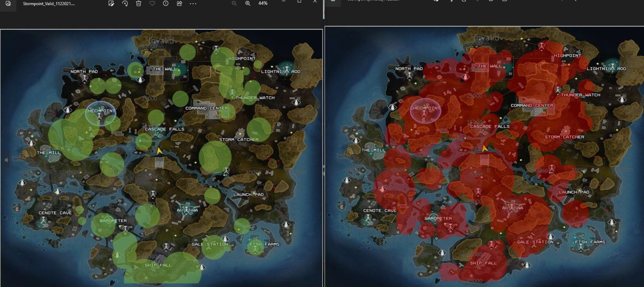644x287 pixels.
Task: Show file info panel
Action: [166, 3]
